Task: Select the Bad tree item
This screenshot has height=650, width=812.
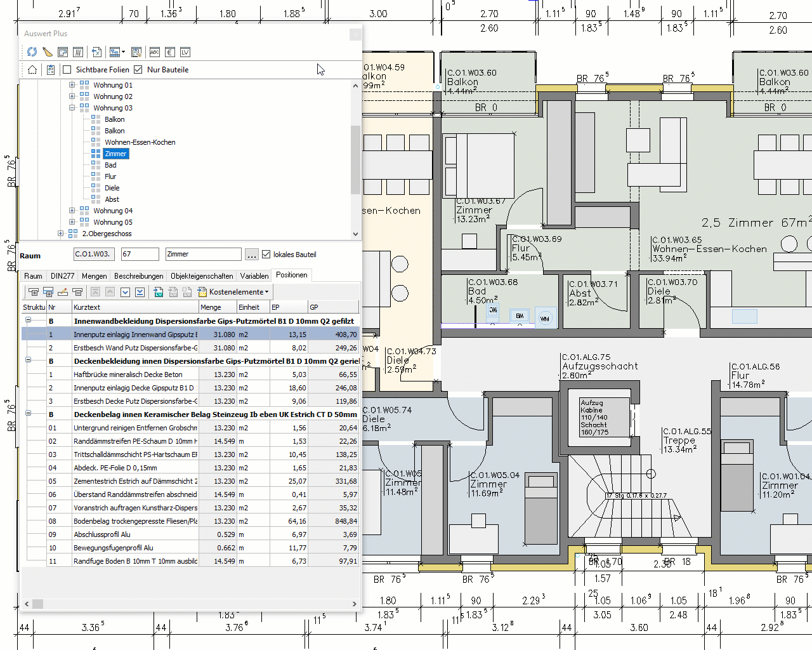Action: [110, 165]
